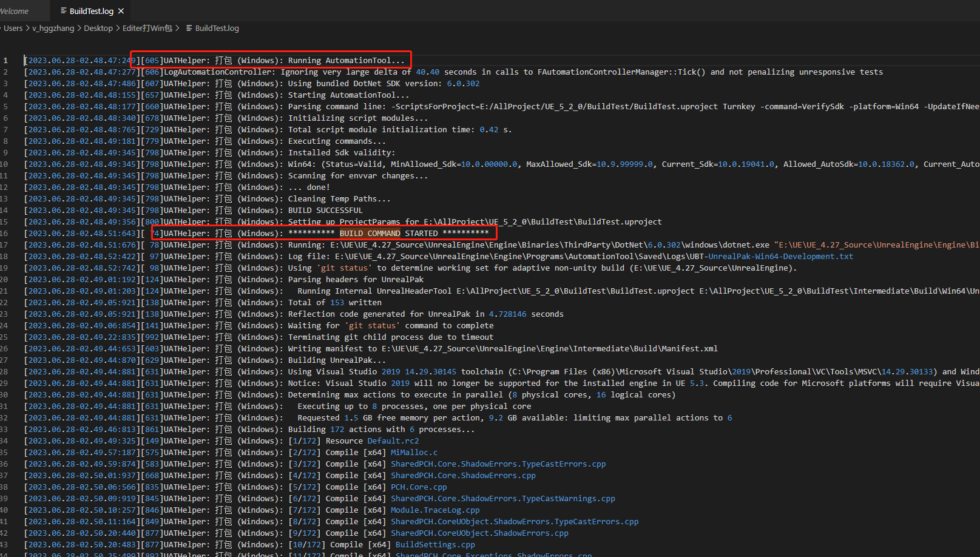980x557 pixels.
Task: Click file icon in breadcrumb bar
Action: (189, 29)
